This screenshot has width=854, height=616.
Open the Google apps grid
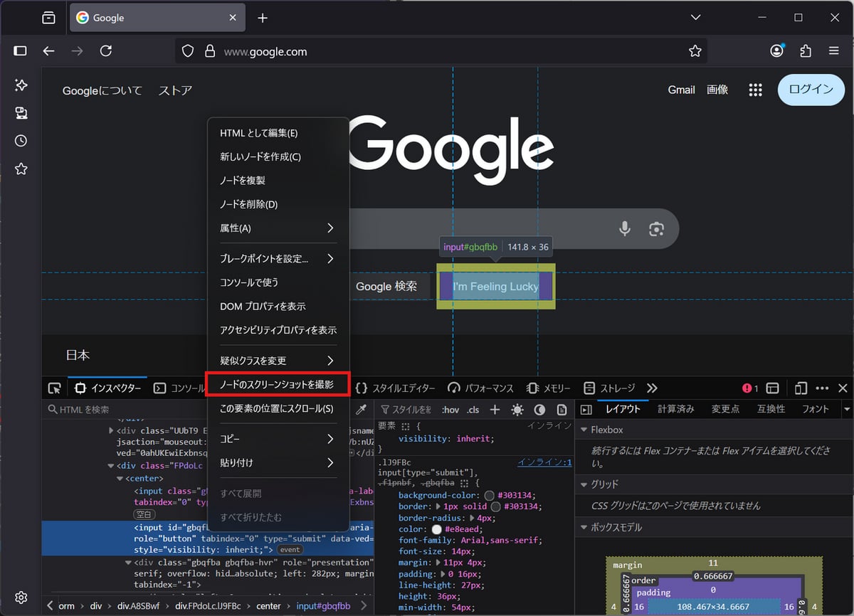tap(756, 90)
